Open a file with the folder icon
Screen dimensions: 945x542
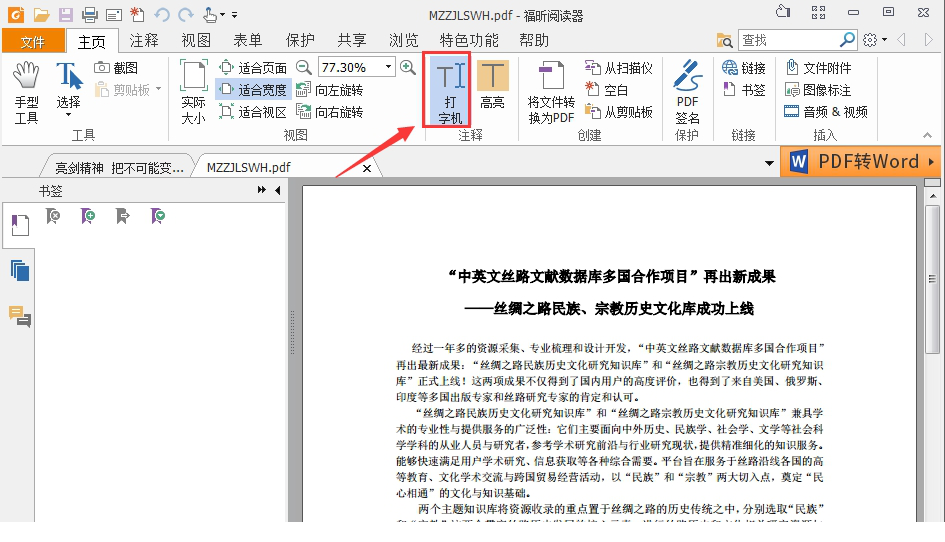[41, 14]
